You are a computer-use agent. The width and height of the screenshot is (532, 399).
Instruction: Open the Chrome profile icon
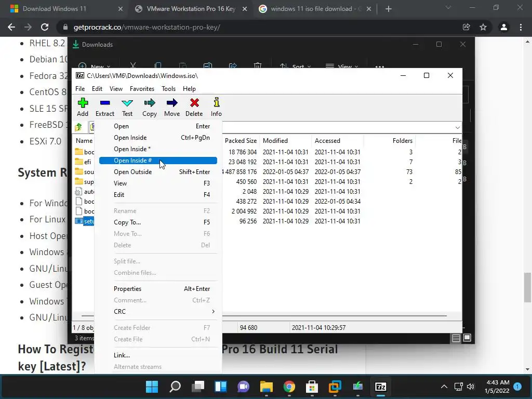coord(504,27)
